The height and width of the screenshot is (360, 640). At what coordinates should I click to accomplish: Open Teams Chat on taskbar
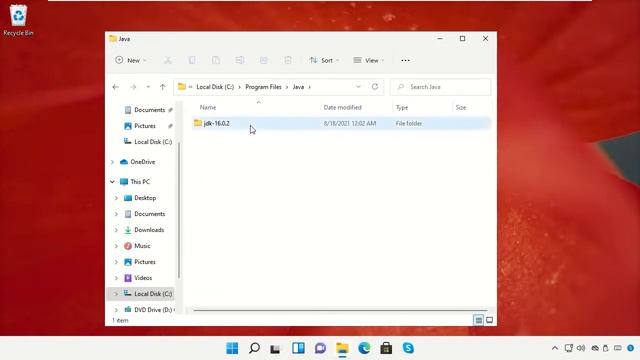(x=320, y=348)
